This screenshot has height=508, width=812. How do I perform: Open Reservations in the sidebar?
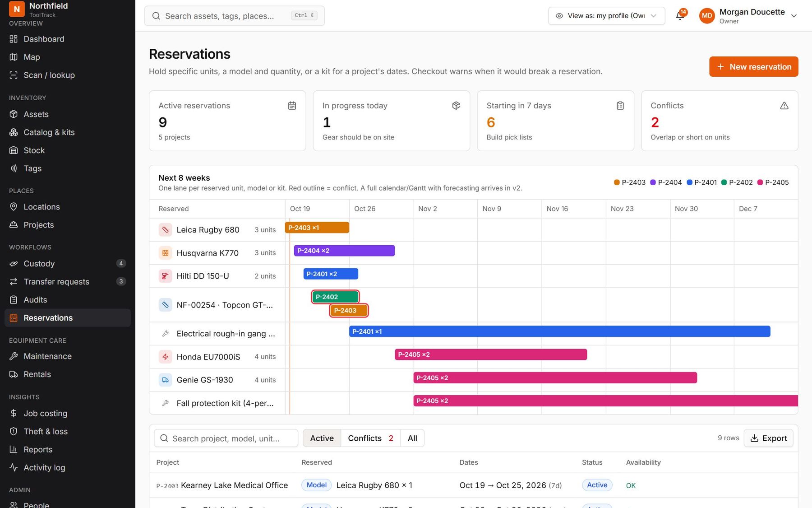point(68,318)
